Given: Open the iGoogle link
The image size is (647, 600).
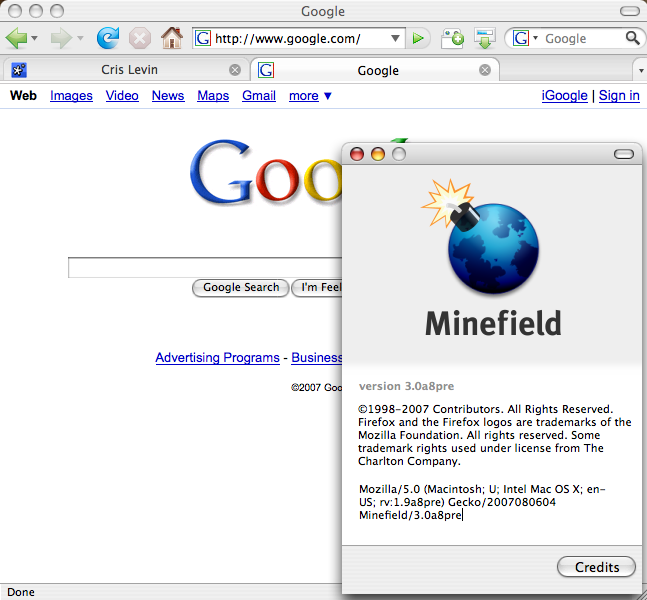Looking at the screenshot, I should [x=564, y=96].
